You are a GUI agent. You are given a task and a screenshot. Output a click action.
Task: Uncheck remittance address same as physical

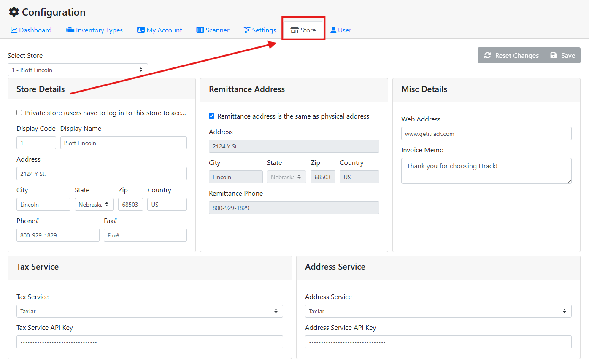click(212, 116)
